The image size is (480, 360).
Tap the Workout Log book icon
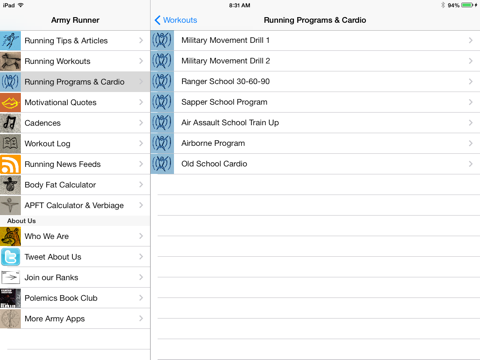(x=10, y=144)
